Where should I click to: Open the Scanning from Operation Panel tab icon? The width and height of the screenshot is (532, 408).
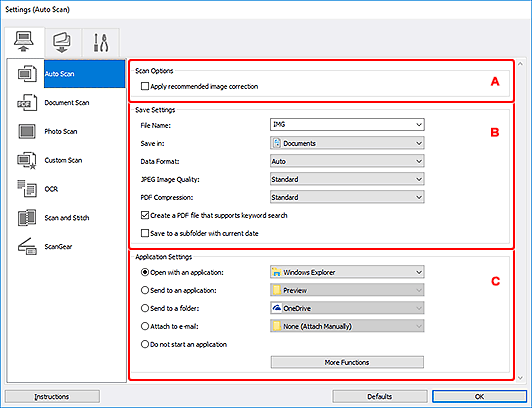click(x=62, y=42)
